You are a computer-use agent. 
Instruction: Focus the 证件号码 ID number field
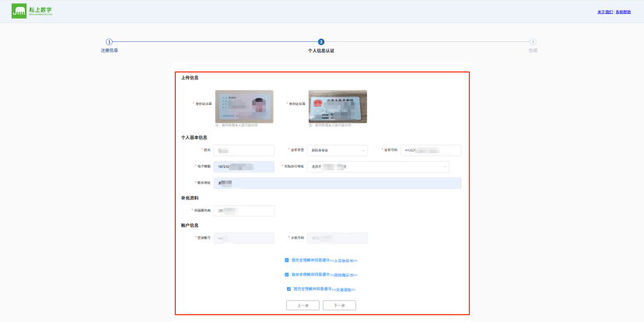coord(431,150)
